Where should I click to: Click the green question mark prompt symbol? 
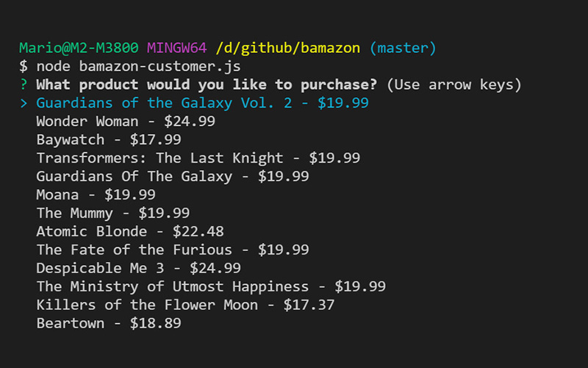(24, 85)
